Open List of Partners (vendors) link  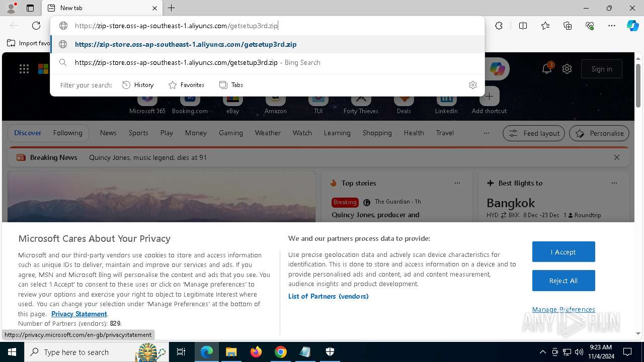click(x=329, y=296)
